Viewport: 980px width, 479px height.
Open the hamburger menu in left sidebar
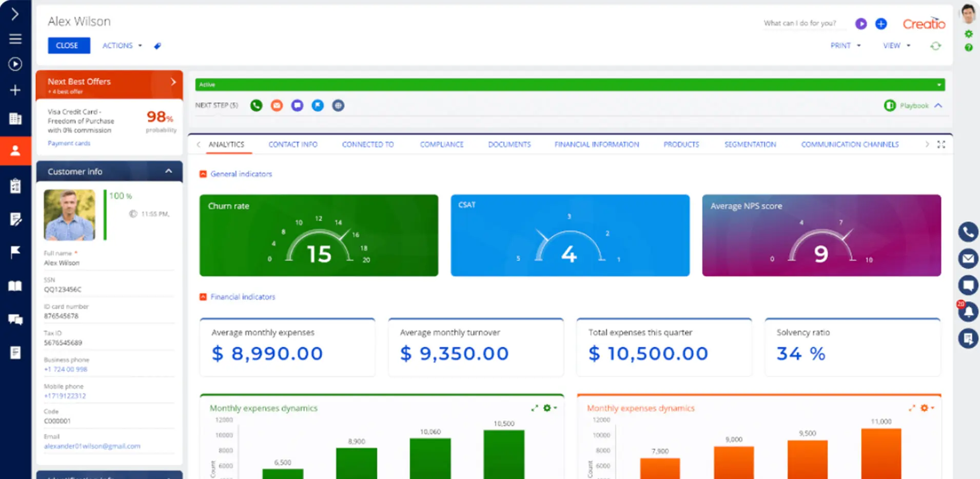pos(15,39)
